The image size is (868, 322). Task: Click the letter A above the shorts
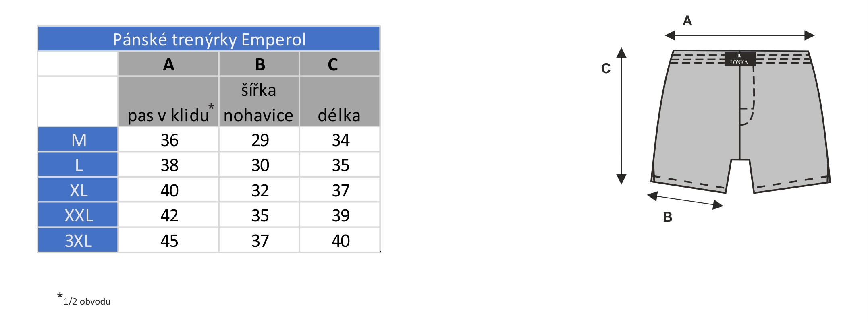point(687,21)
